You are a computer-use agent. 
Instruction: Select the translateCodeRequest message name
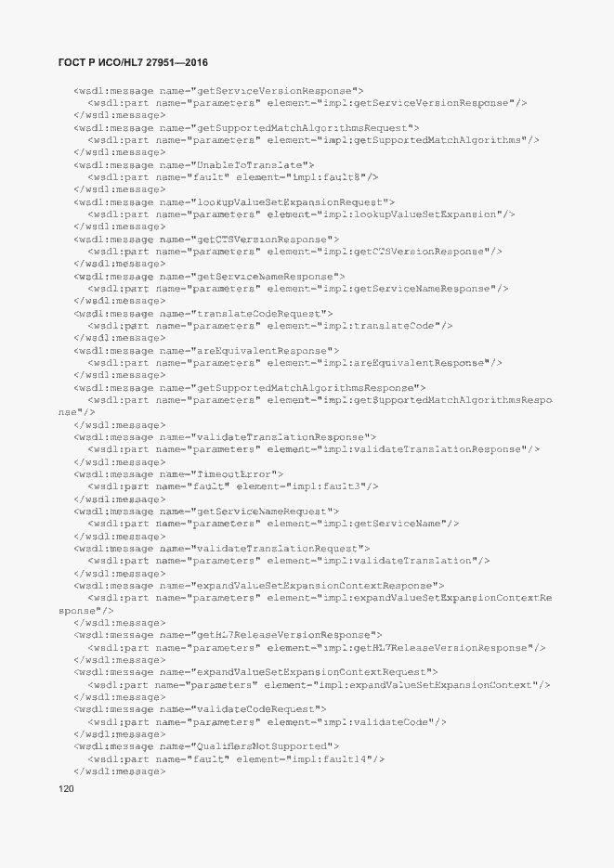coord(258,314)
